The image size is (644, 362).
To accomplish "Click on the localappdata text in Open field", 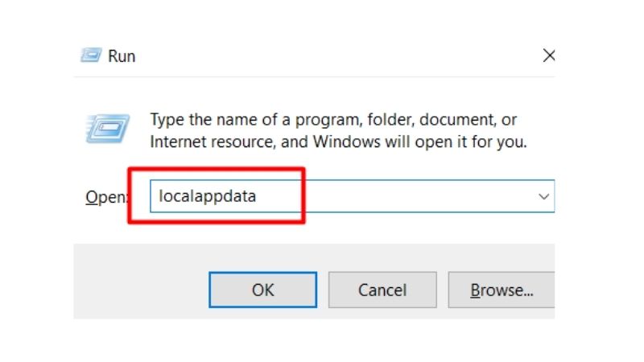I will point(208,196).
